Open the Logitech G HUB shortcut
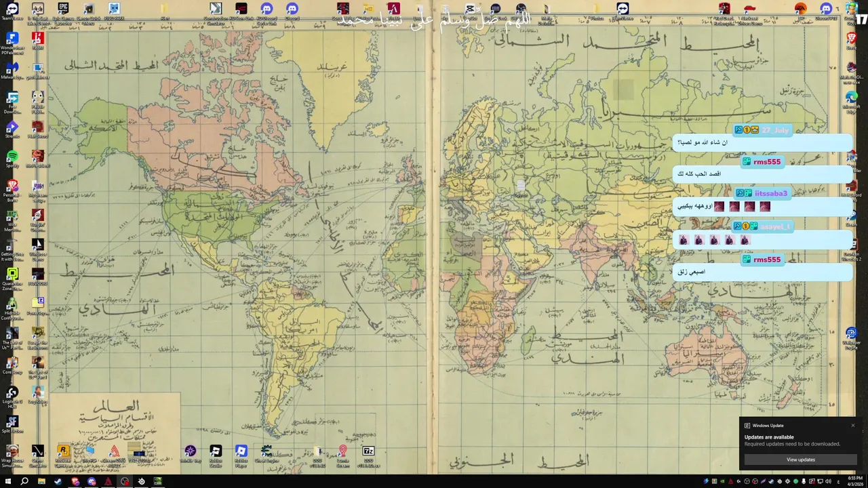Image resolution: width=868 pixels, height=488 pixels. click(12, 396)
